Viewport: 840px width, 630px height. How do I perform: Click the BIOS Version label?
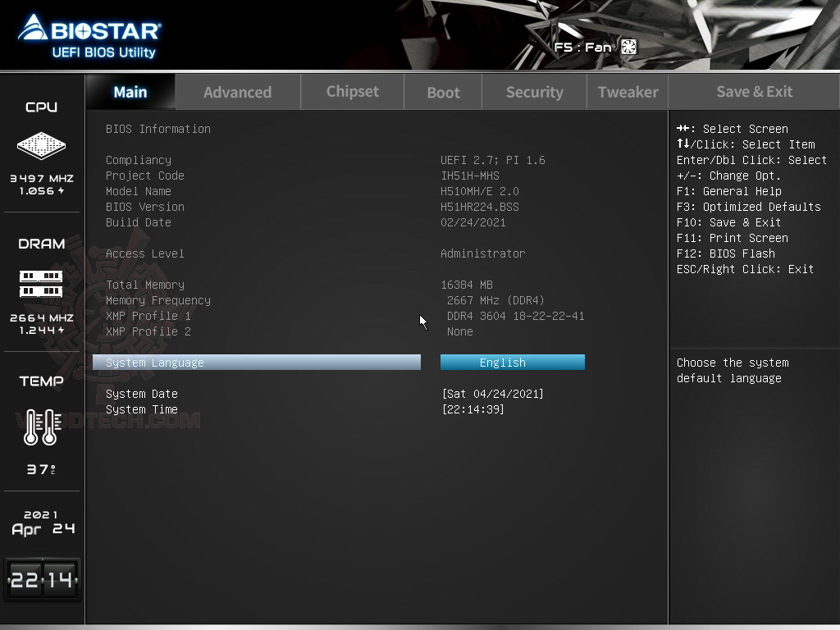point(144,207)
